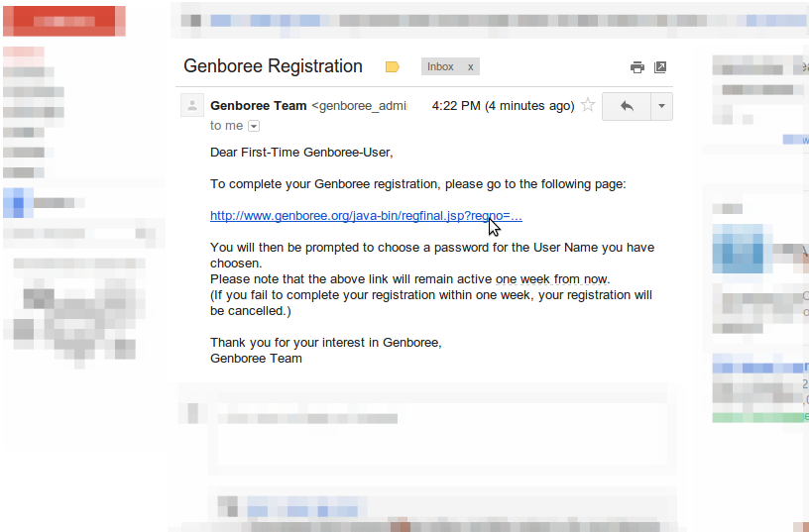Click the 'to me' recipient text
809x532 pixels.
pyautogui.click(x=226, y=126)
